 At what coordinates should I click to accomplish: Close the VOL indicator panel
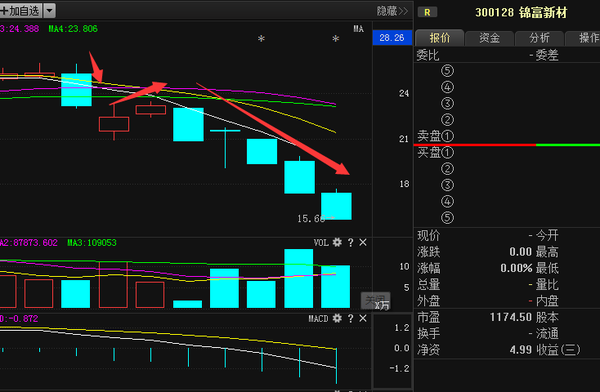tap(363, 242)
